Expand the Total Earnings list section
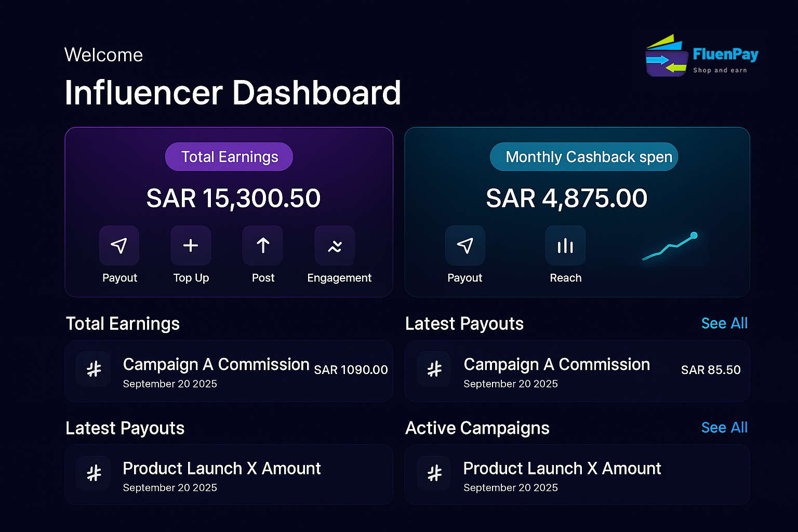Image resolution: width=798 pixels, height=532 pixels. (122, 324)
